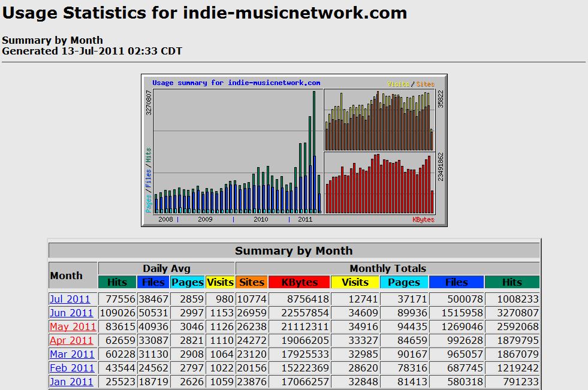Click the red KBytes graph legend label

423,219
